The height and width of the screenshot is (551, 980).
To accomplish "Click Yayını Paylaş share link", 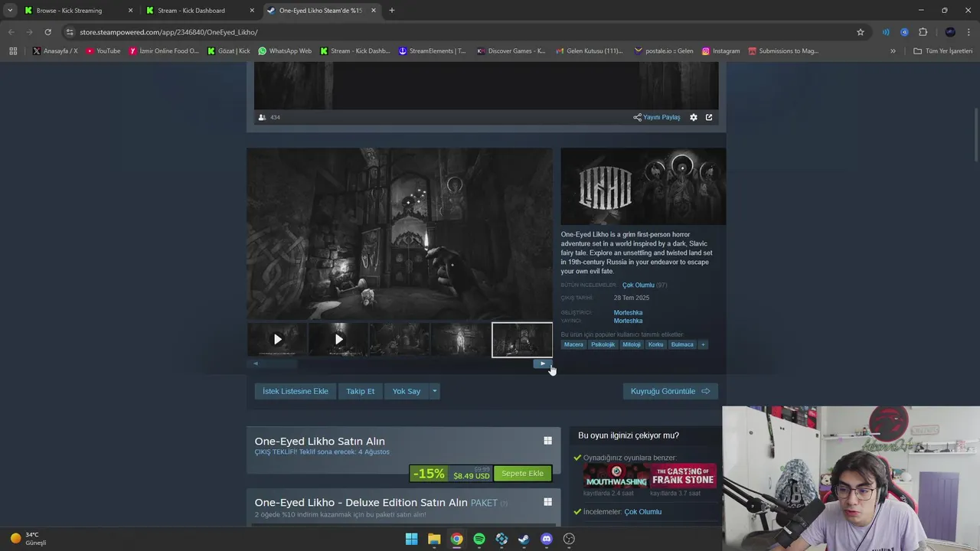I will pos(657,117).
